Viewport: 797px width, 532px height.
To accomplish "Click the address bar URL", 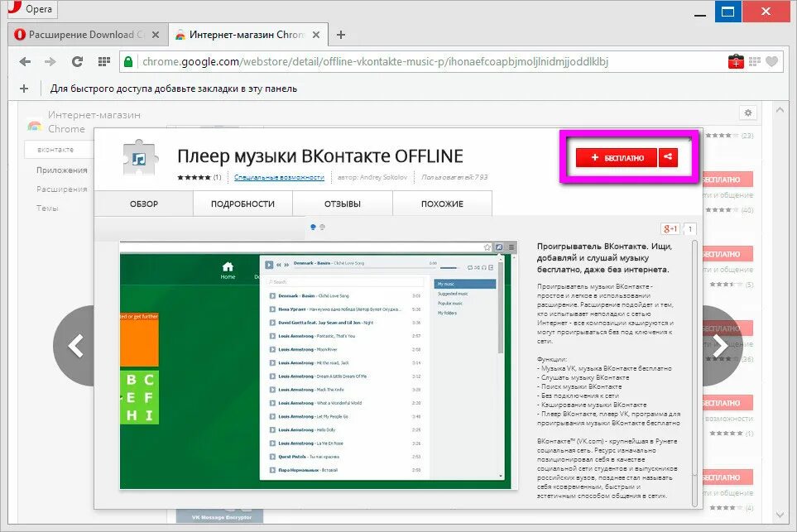I will (x=375, y=62).
